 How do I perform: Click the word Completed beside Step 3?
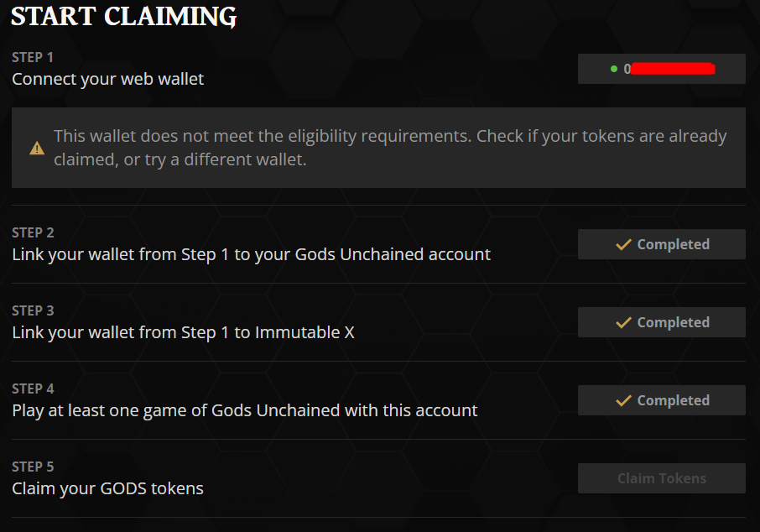click(x=673, y=323)
